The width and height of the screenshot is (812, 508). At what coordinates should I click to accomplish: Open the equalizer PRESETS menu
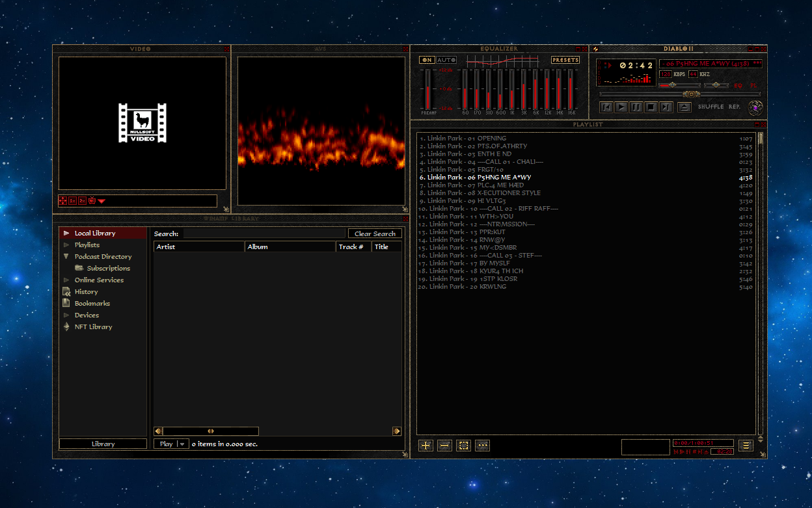pos(565,60)
